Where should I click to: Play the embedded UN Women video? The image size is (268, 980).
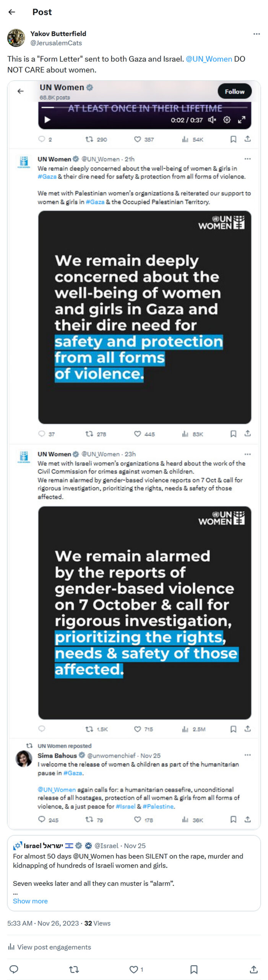(x=47, y=120)
